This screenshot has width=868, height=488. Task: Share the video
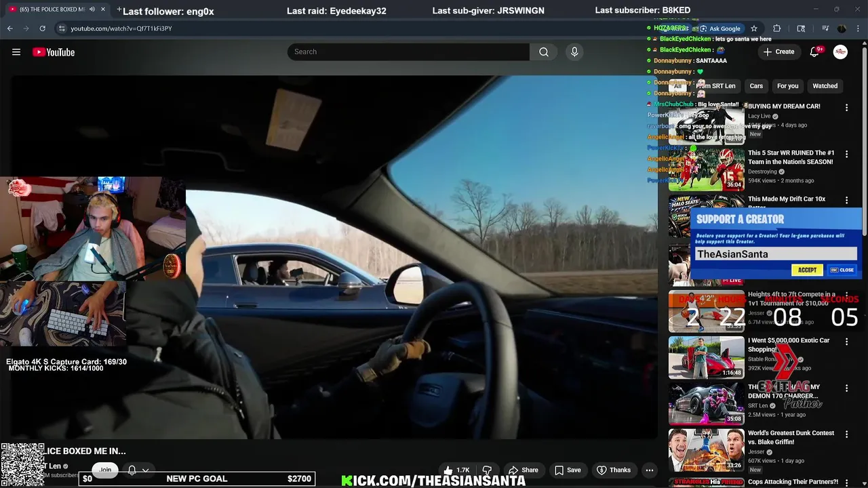coord(523,470)
